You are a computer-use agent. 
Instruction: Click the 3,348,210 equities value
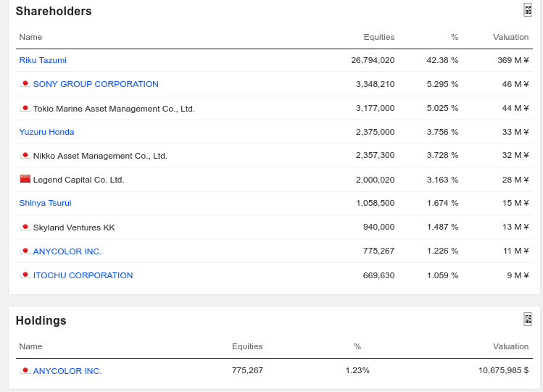tap(376, 84)
